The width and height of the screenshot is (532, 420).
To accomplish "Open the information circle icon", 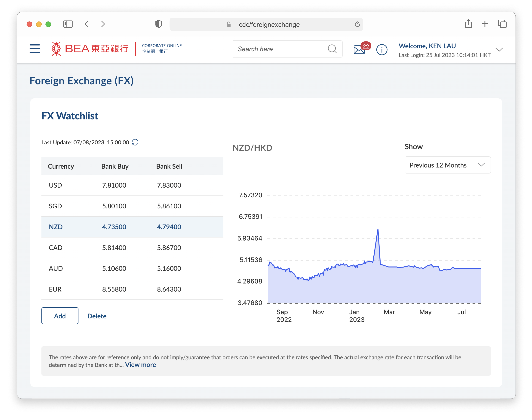I will coord(382,50).
